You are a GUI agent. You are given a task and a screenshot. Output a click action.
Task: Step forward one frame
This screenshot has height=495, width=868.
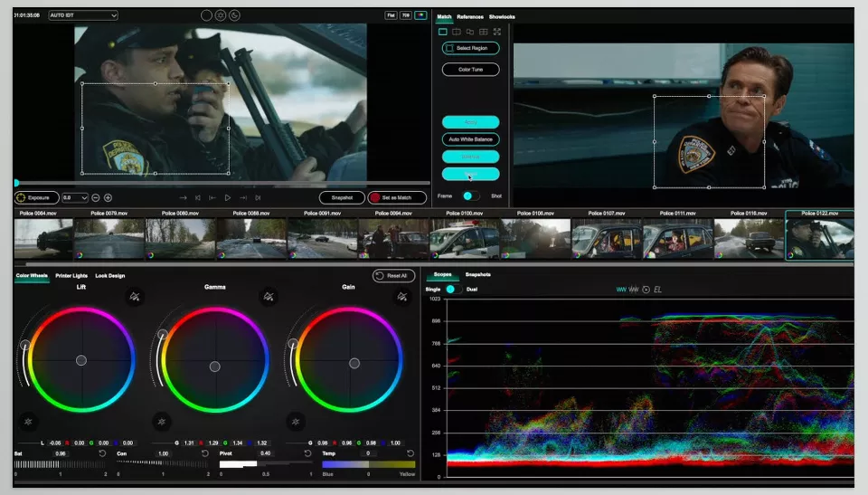[243, 197]
